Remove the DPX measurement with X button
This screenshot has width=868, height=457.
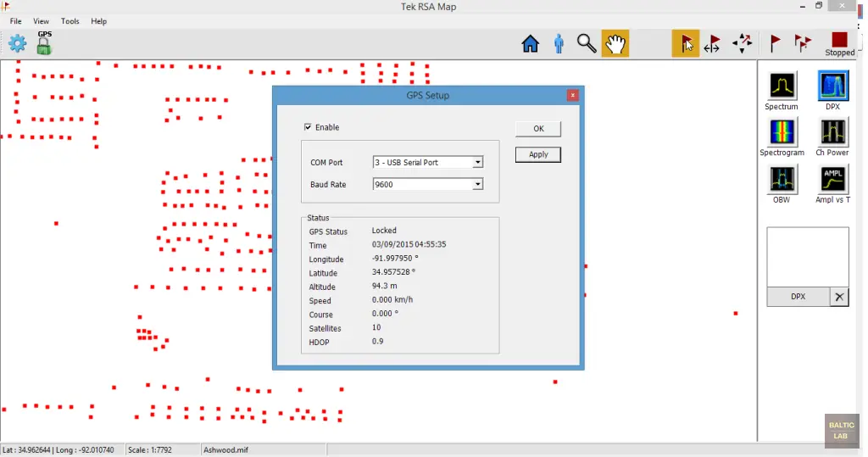[x=837, y=297]
